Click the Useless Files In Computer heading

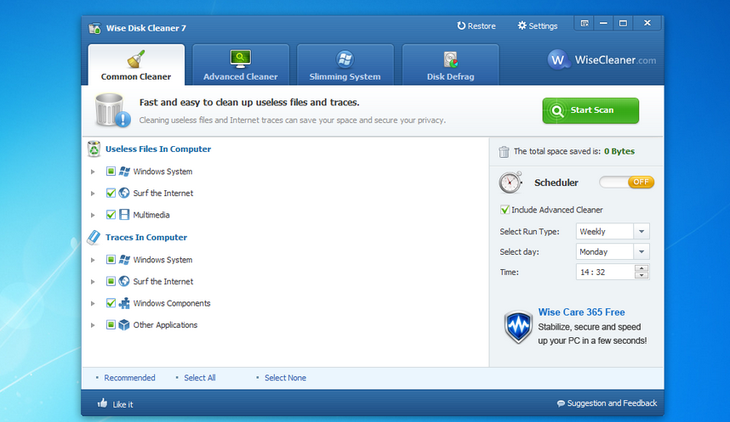[158, 149]
